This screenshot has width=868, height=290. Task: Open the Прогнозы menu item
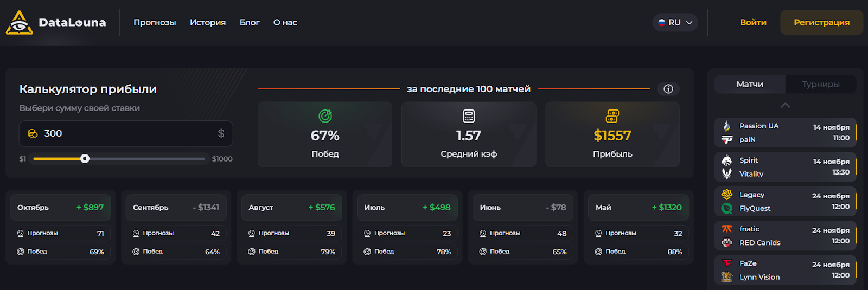coord(155,22)
